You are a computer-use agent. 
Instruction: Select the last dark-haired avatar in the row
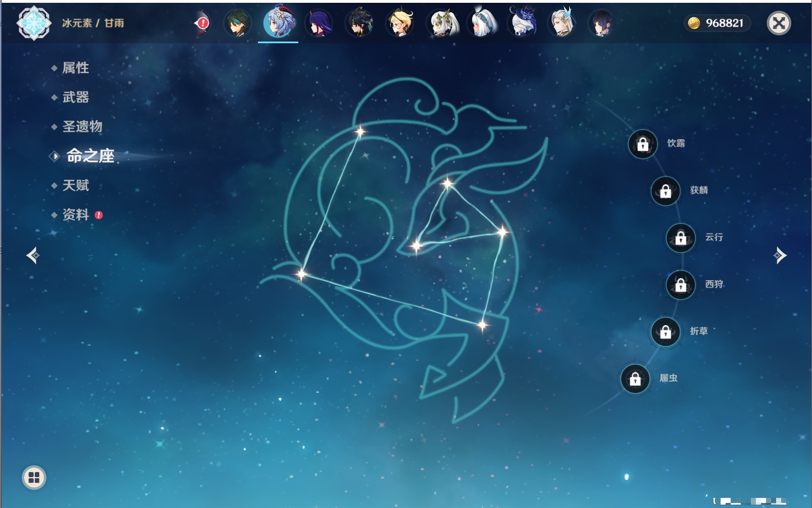pyautogui.click(x=601, y=24)
